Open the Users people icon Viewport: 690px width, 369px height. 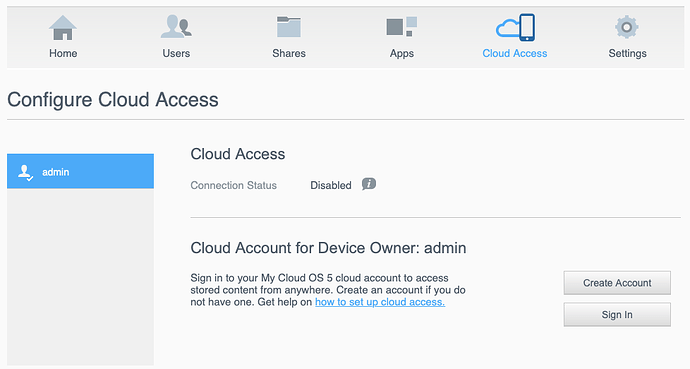(x=176, y=26)
